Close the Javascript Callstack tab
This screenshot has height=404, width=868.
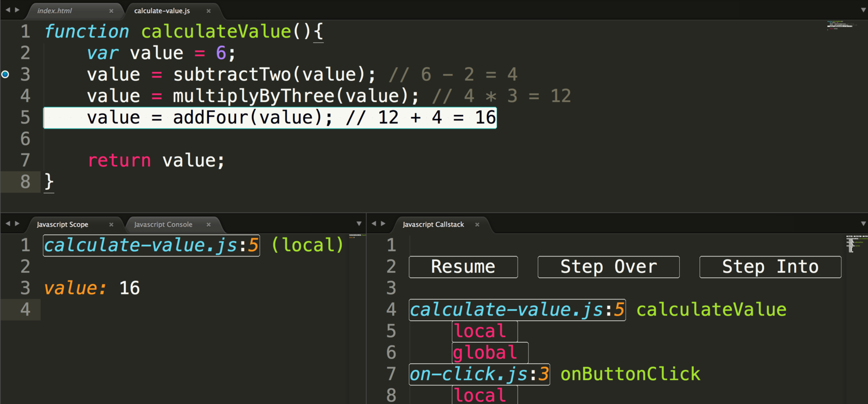tap(477, 225)
